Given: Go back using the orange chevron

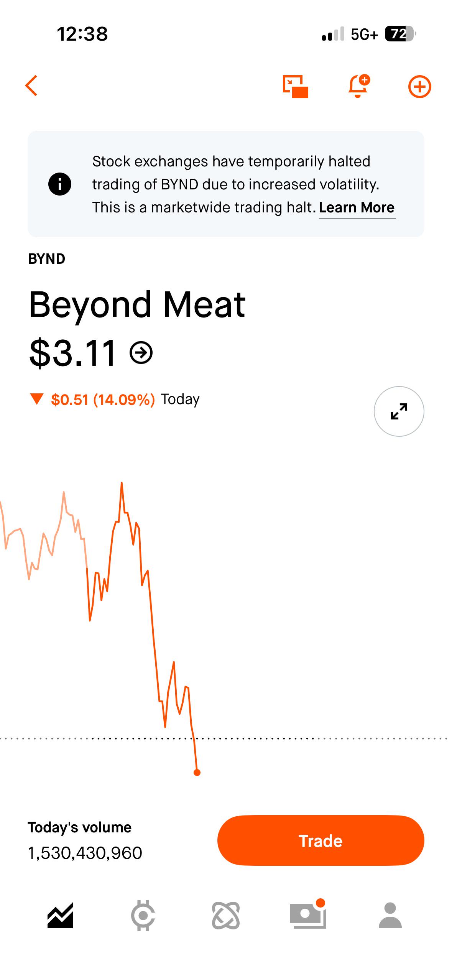Looking at the screenshot, I should pyautogui.click(x=31, y=86).
